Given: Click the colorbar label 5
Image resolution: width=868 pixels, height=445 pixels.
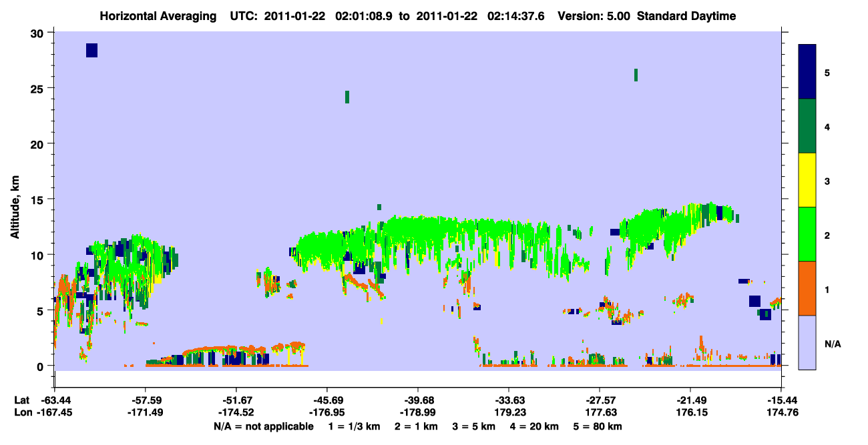Looking at the screenshot, I should (x=827, y=72).
